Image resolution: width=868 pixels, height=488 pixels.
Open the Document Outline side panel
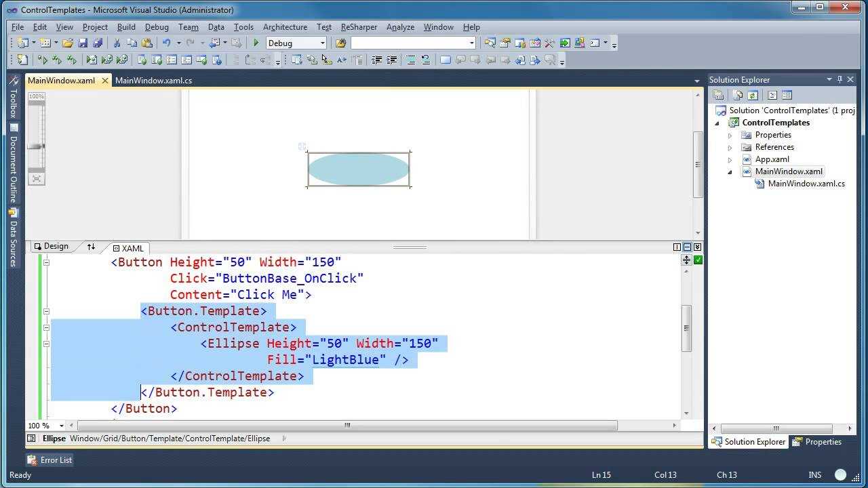tap(13, 163)
